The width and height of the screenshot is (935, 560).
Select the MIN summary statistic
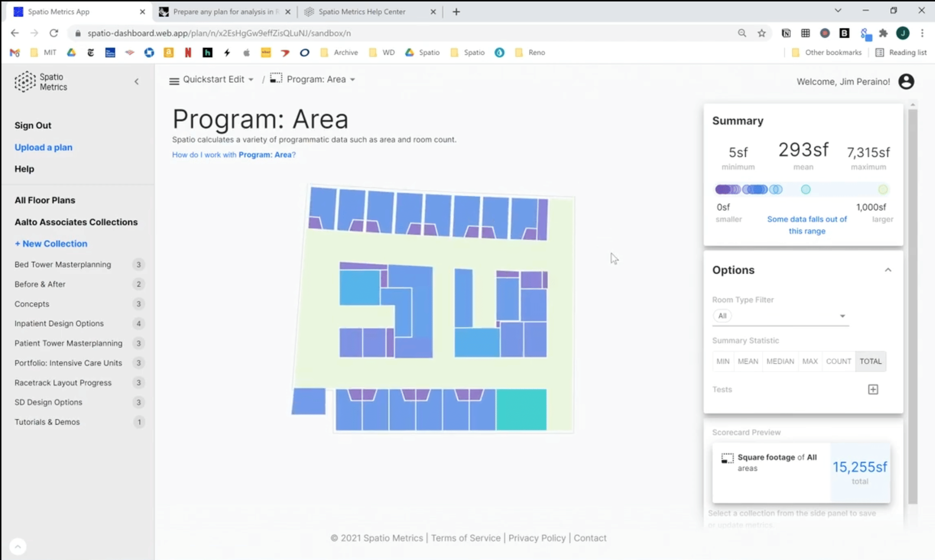coord(723,361)
